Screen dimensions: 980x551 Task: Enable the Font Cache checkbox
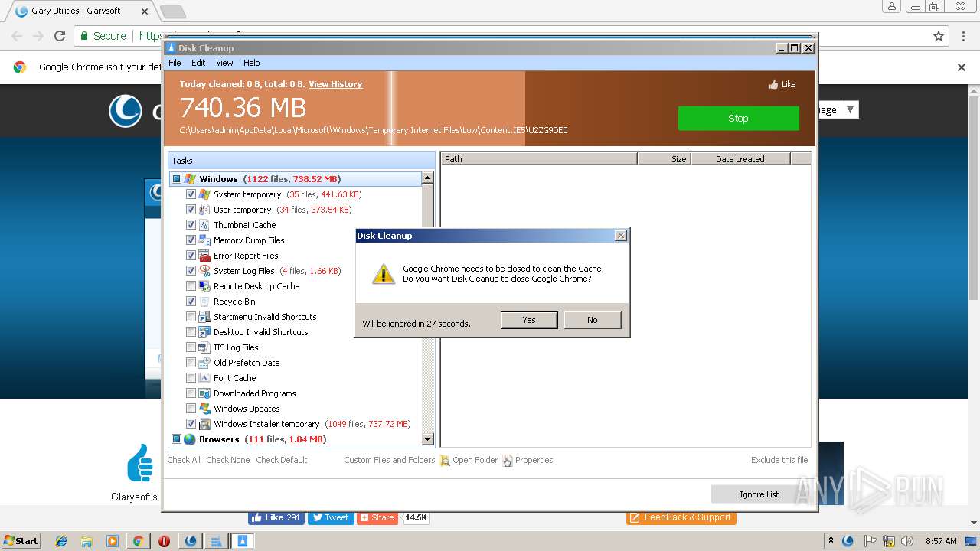(191, 378)
